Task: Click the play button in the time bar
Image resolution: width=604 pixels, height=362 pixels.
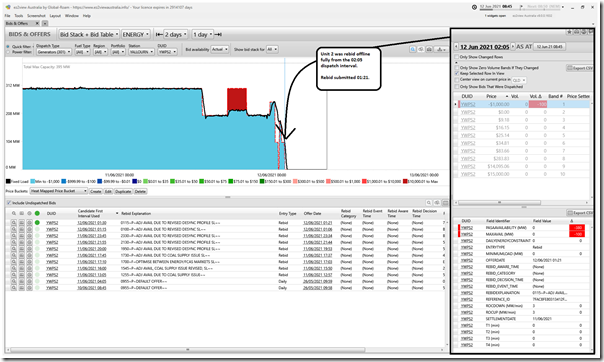Action: coord(521,7)
